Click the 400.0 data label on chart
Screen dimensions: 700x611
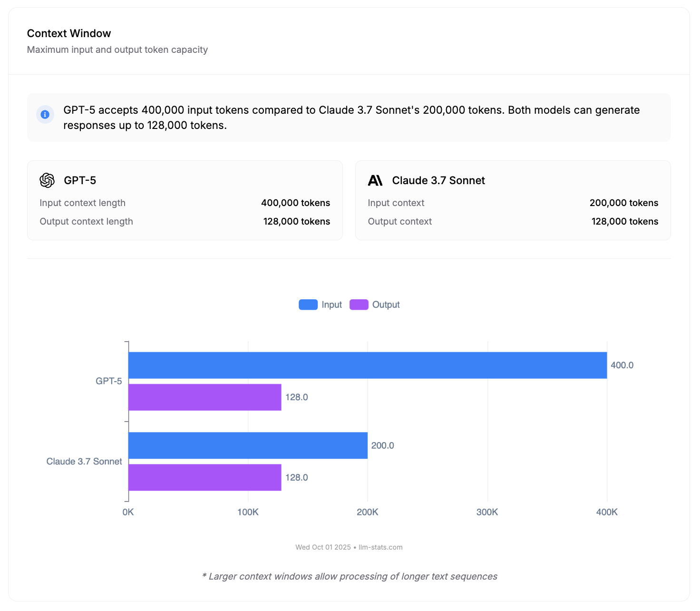tap(622, 365)
